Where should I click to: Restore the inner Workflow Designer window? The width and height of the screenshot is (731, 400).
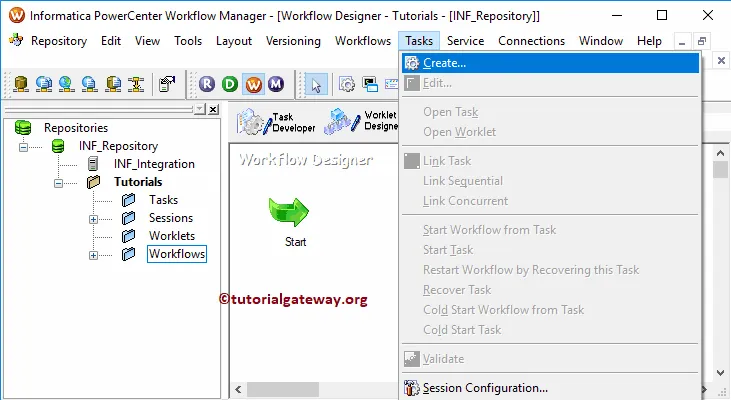(x=702, y=42)
